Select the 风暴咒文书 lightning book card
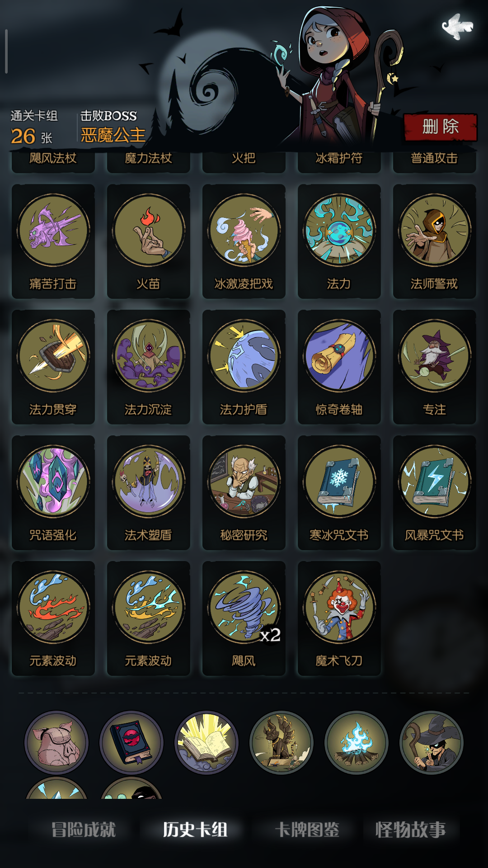 [435, 492]
